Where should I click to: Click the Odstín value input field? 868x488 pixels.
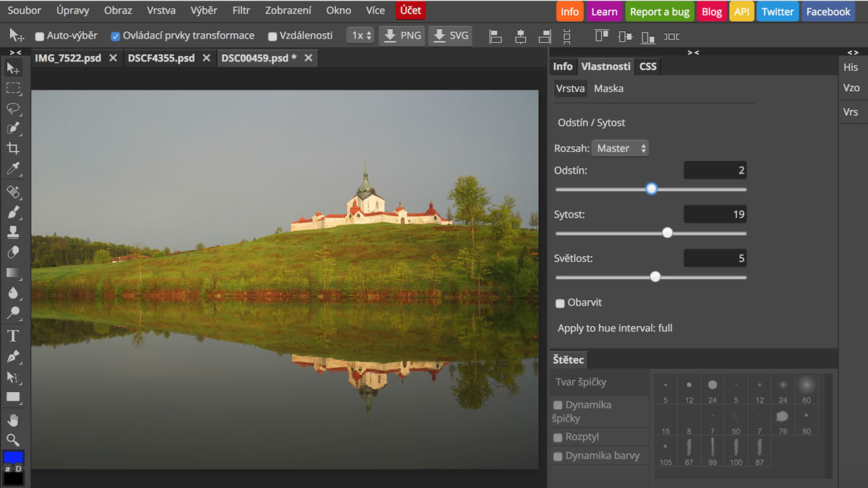point(715,171)
